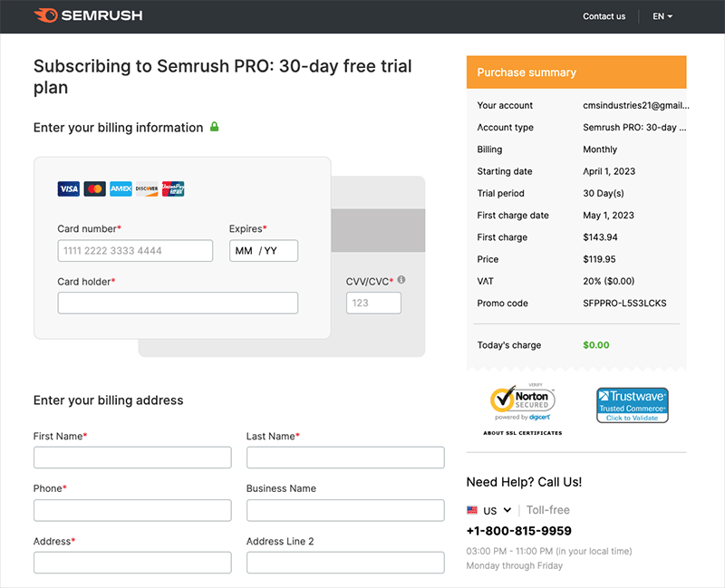Click the Address input field
The width and height of the screenshot is (725, 588).
(132, 563)
